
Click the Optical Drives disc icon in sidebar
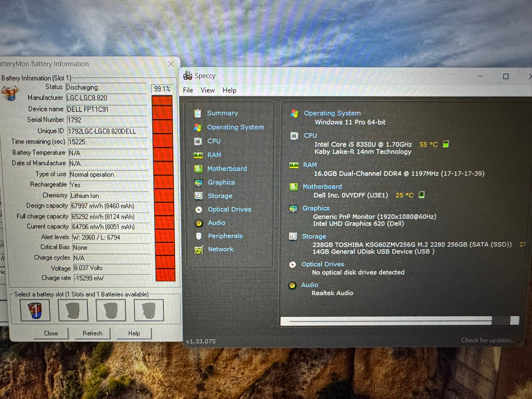click(199, 210)
